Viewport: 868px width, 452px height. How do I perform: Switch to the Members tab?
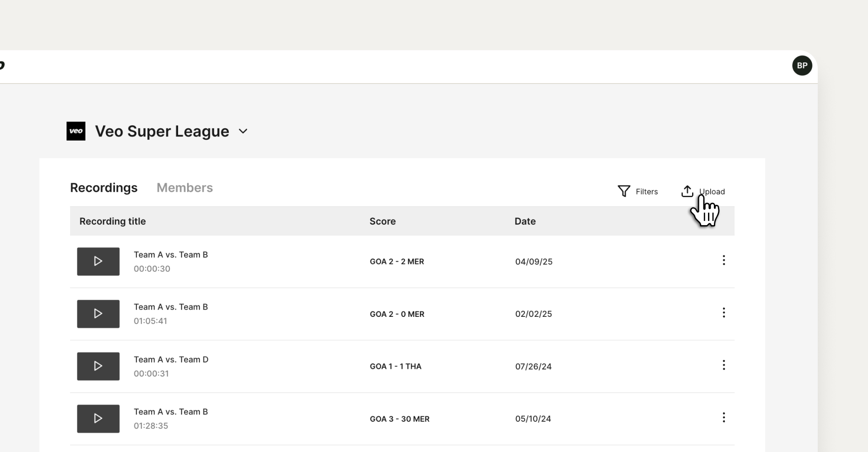pos(184,188)
